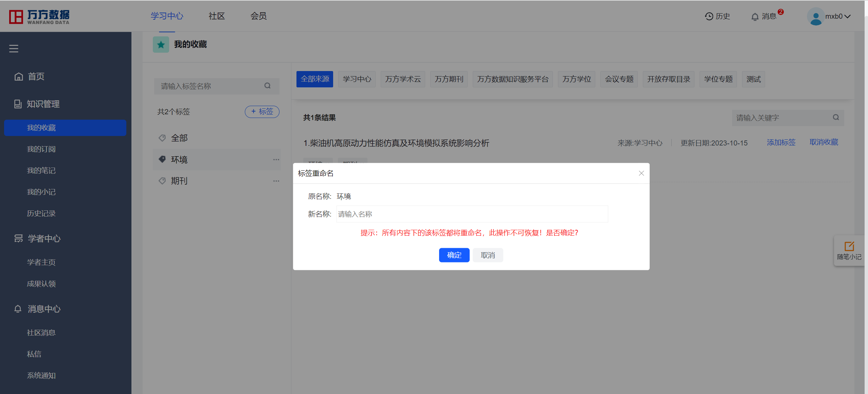868x394 pixels.
Task: Open the 消息 bell notifications
Action: pyautogui.click(x=755, y=17)
